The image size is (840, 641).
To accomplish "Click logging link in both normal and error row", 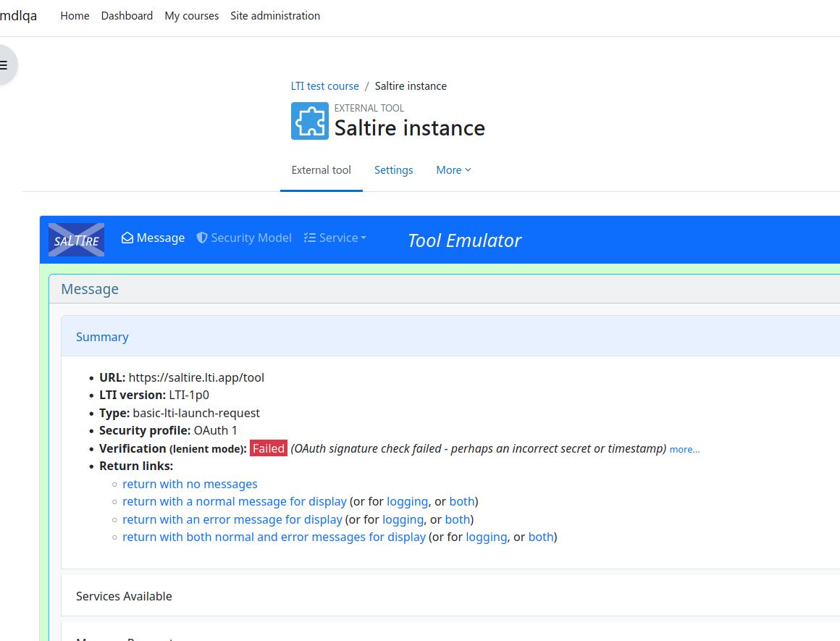I will point(487,537).
